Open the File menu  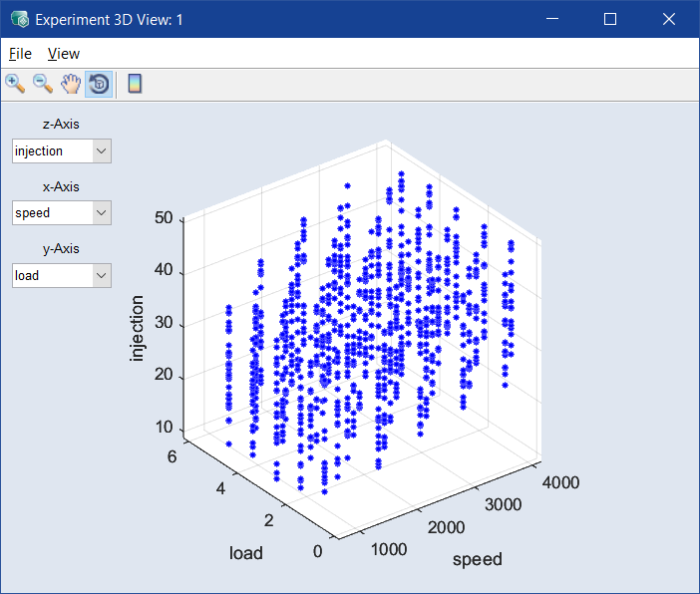(x=20, y=54)
